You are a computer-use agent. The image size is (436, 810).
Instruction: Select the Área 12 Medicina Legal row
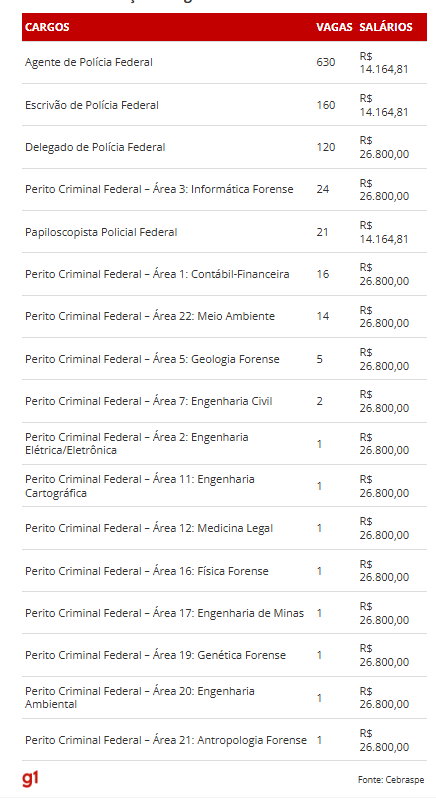coord(224,528)
